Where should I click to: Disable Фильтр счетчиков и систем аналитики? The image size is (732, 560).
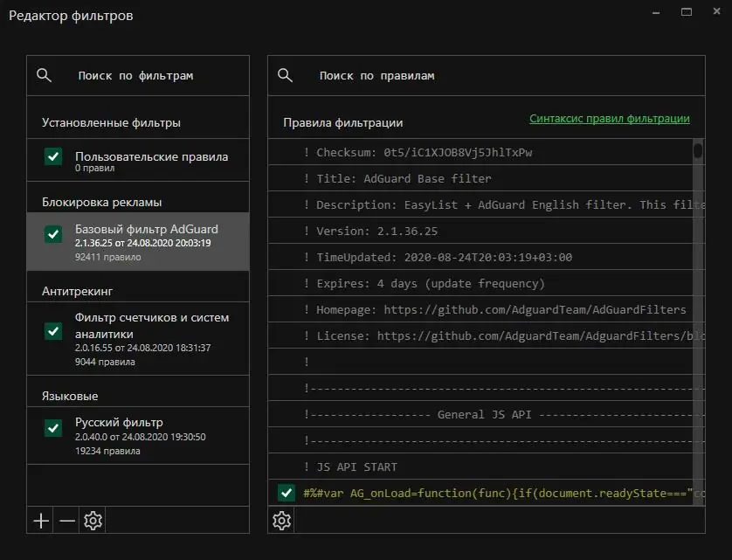point(53,332)
